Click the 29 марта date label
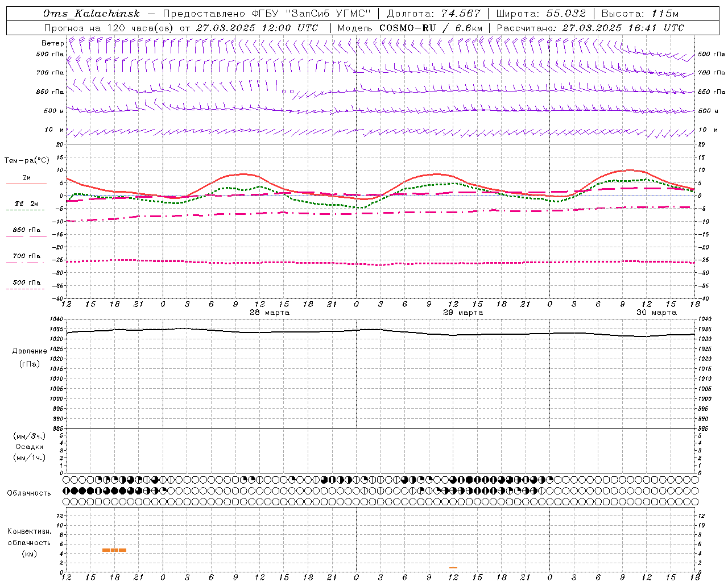 pos(463,313)
